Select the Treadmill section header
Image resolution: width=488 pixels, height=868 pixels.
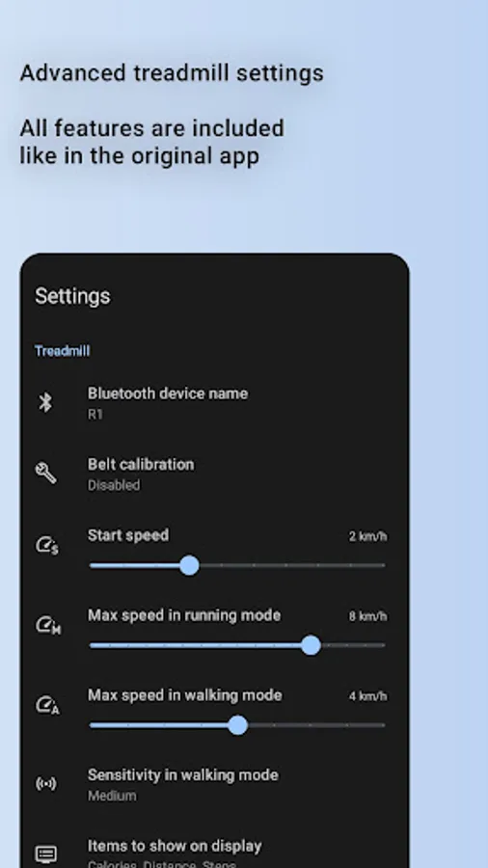(62, 351)
